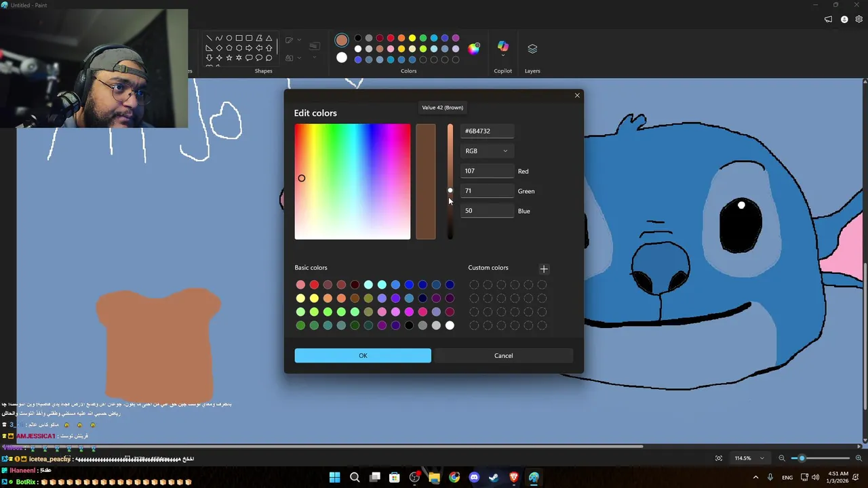Click the Red value field
This screenshot has height=488, width=868.
[487, 171]
